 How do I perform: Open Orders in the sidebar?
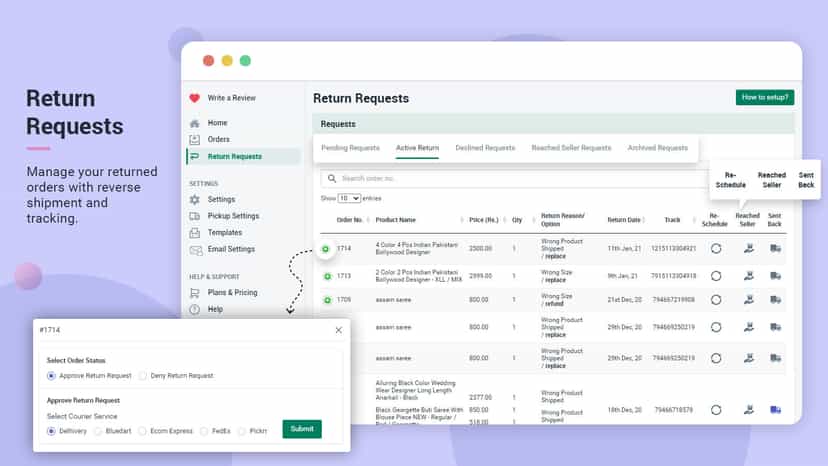(x=218, y=139)
